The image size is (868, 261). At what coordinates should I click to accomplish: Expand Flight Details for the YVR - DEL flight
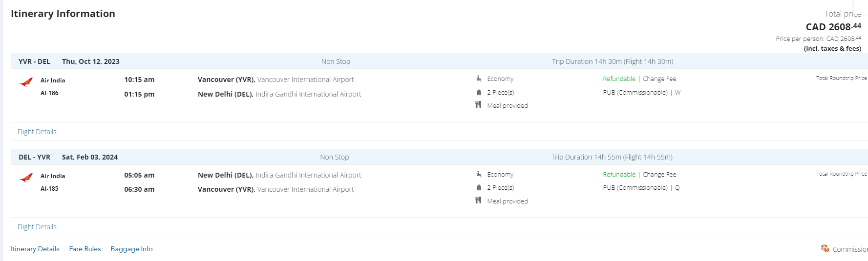coord(37,132)
